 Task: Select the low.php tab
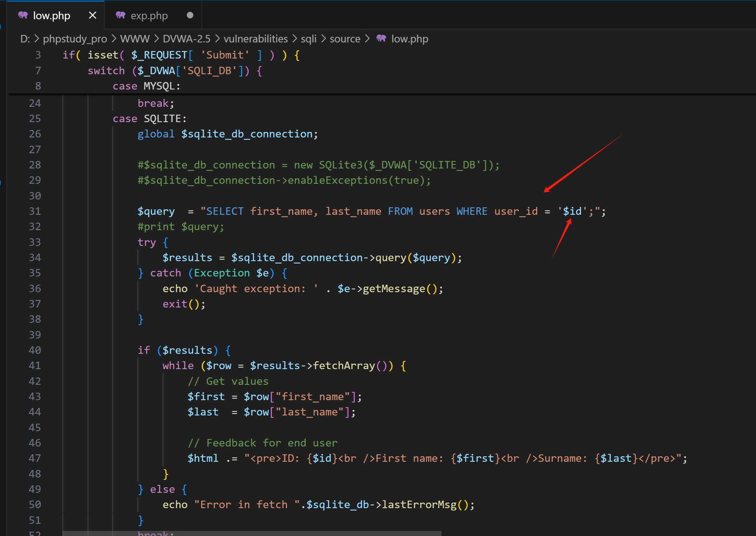pos(51,16)
